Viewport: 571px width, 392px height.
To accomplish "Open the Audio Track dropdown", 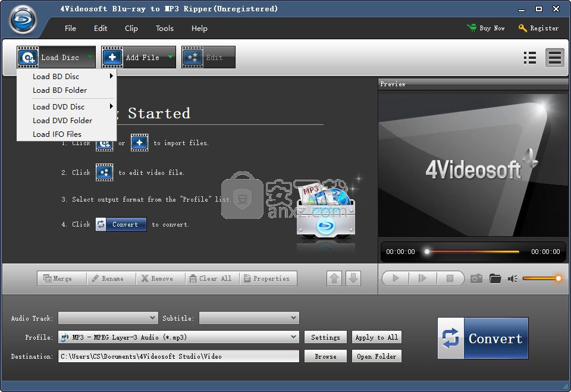I will [108, 318].
